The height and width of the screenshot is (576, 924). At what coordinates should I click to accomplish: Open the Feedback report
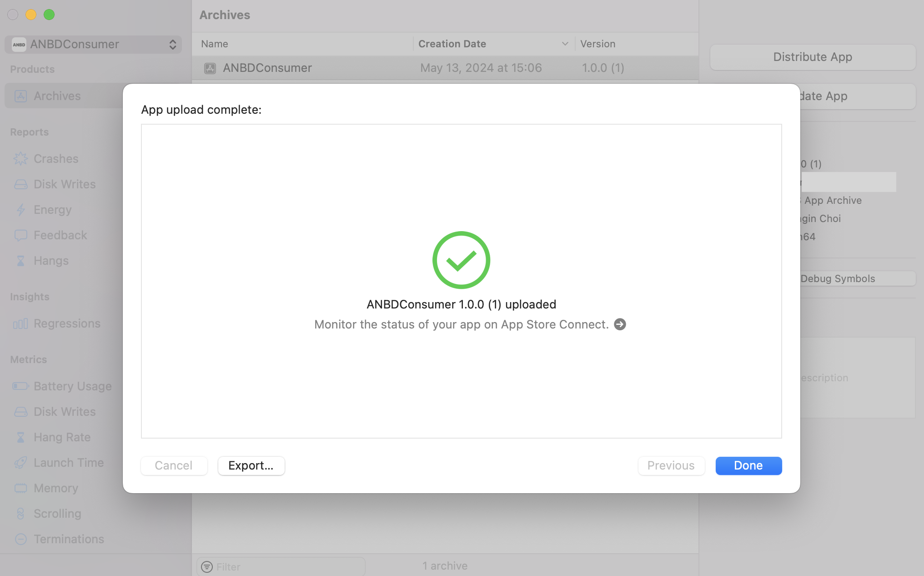[60, 235]
